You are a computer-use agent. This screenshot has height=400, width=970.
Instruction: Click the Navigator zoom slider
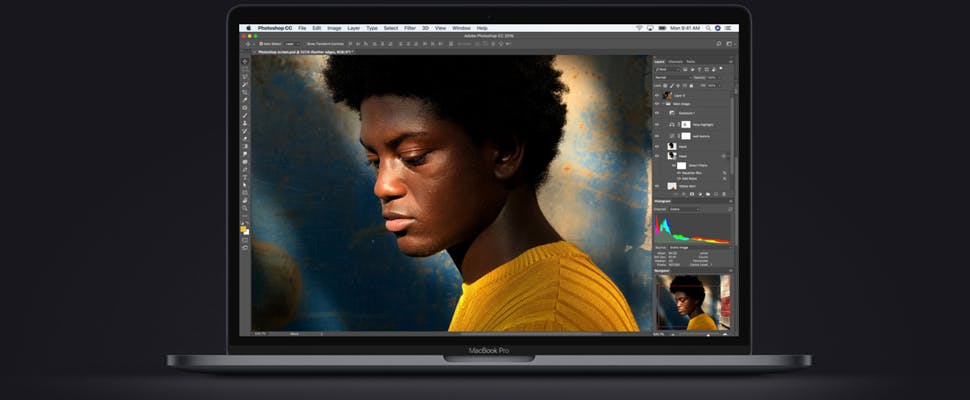(x=708, y=334)
